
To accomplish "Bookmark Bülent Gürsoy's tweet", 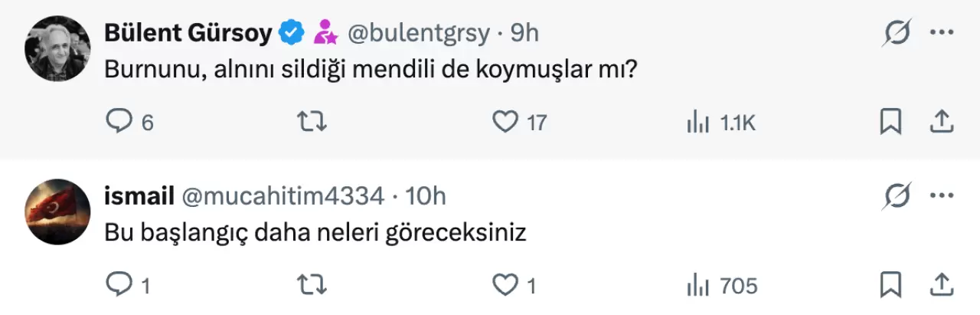I will pyautogui.click(x=890, y=122).
